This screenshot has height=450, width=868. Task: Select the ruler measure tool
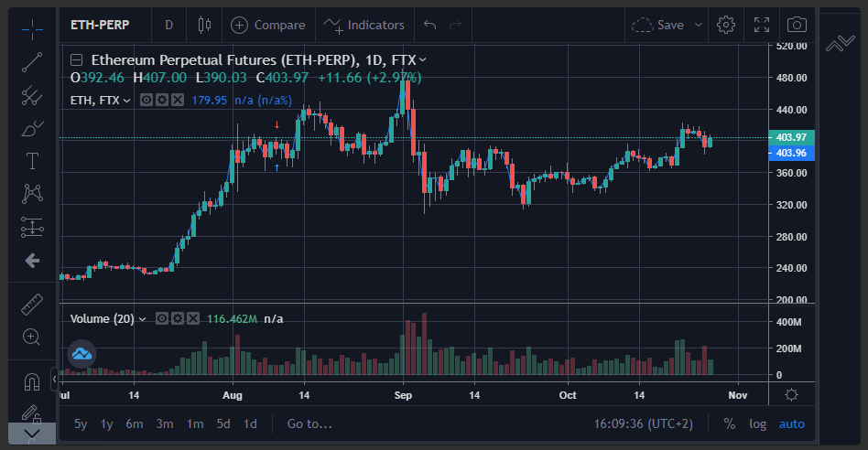point(32,304)
